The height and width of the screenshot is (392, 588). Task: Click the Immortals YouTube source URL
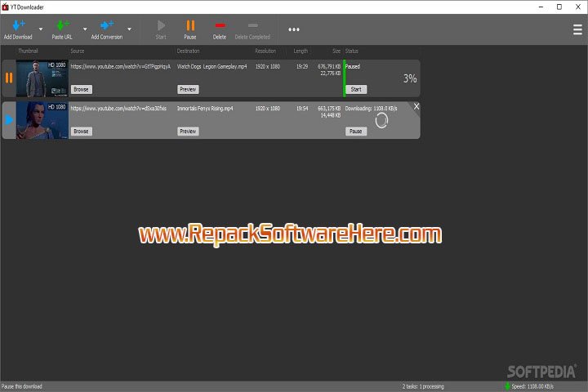coord(118,109)
